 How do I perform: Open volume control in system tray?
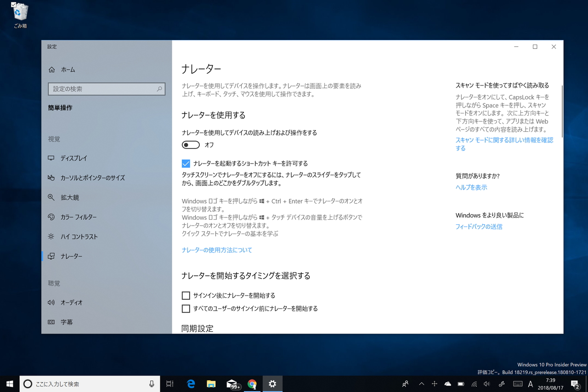[486, 384]
